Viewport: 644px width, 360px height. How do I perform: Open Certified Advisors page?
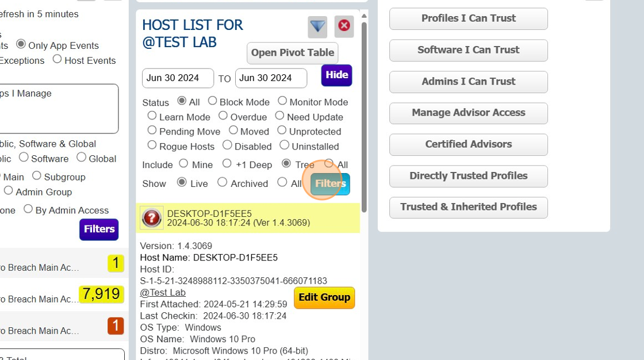pyautogui.click(x=468, y=144)
